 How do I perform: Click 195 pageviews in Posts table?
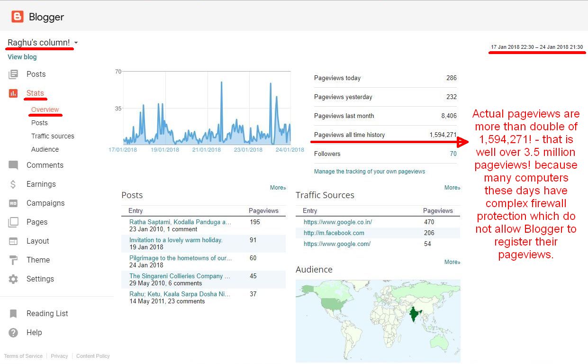[x=255, y=222]
